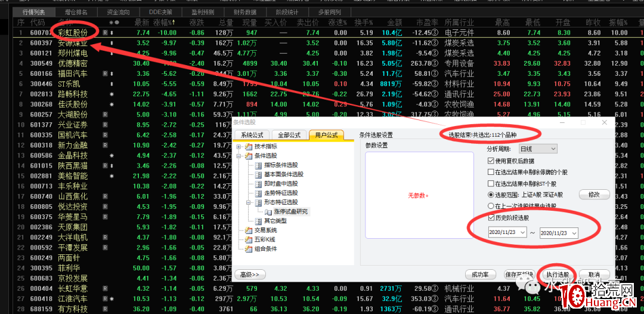Open the 基本面条件选股 formula group icon
Viewport: 644px width, 314px height.
pyautogui.click(x=258, y=174)
